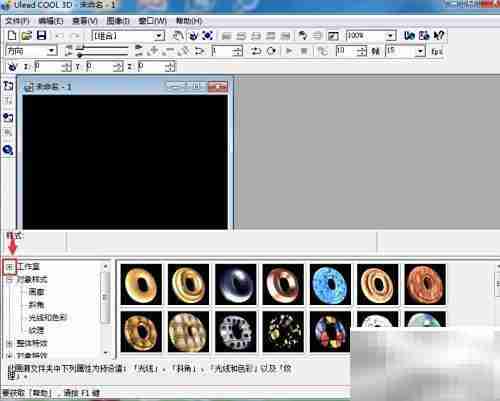
Task: Open the 帮助(H) menu
Action: coord(189,21)
